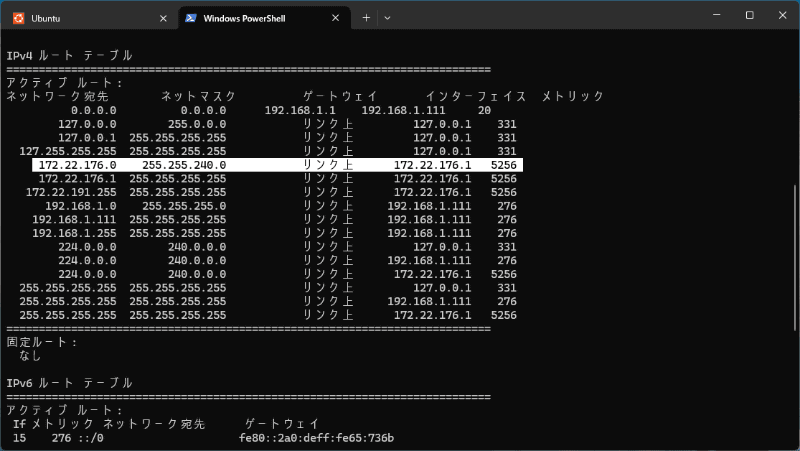Click the 192.168.1.0 destination entry
Screen dimensions: 800x451
(81, 206)
